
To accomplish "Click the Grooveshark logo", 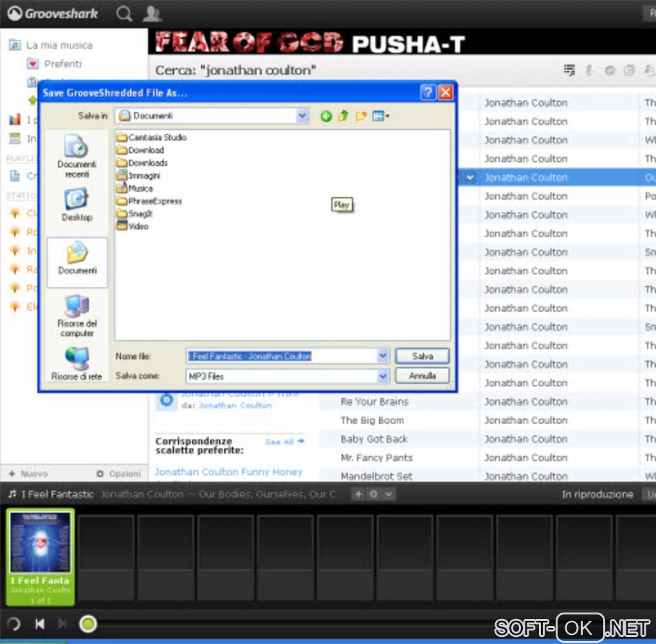I will (x=53, y=13).
